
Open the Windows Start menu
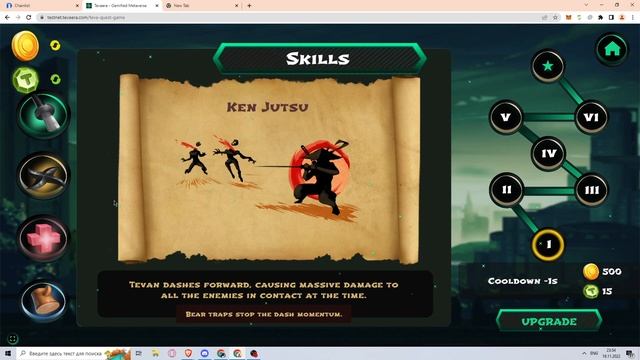click(8, 353)
